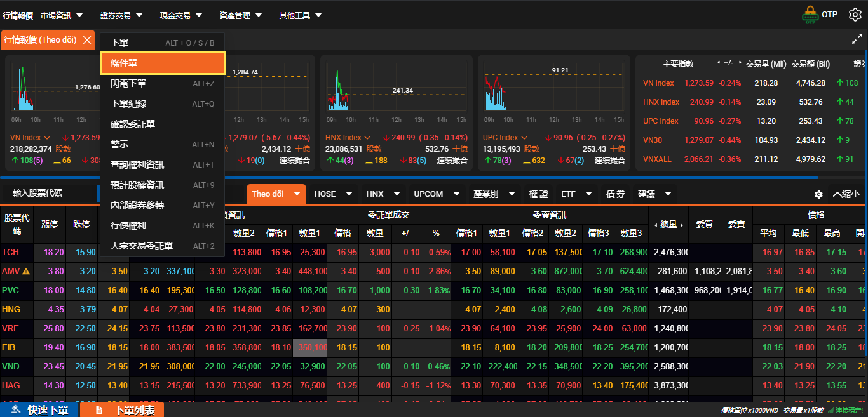Click the OTP padlock icon
Screen dimensions: 868x417
click(x=810, y=15)
